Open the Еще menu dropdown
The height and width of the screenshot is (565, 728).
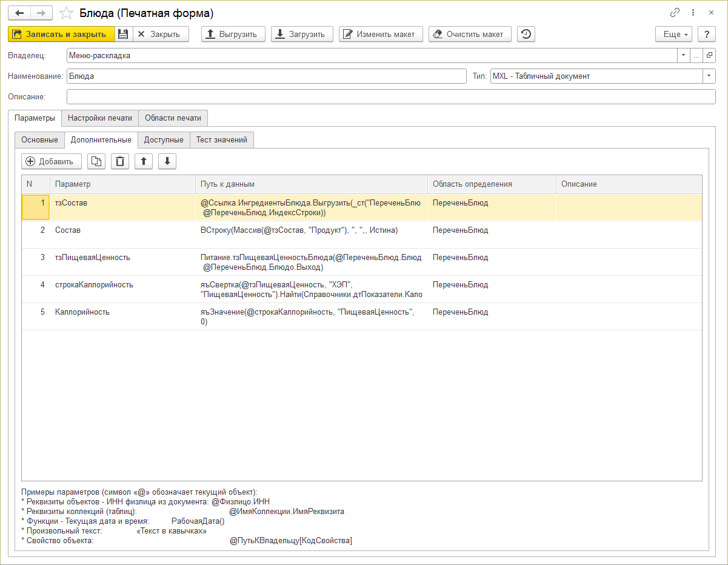pyautogui.click(x=675, y=35)
